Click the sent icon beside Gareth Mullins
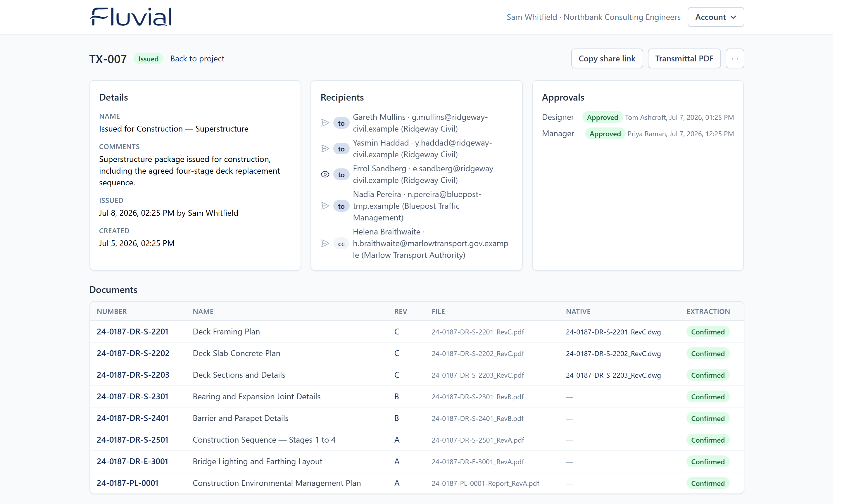 pyautogui.click(x=325, y=123)
